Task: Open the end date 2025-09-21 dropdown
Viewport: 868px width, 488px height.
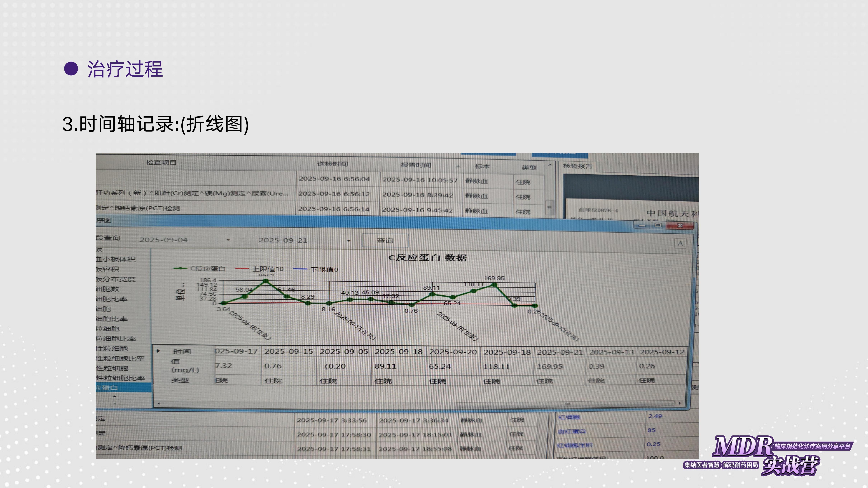Action: point(349,241)
